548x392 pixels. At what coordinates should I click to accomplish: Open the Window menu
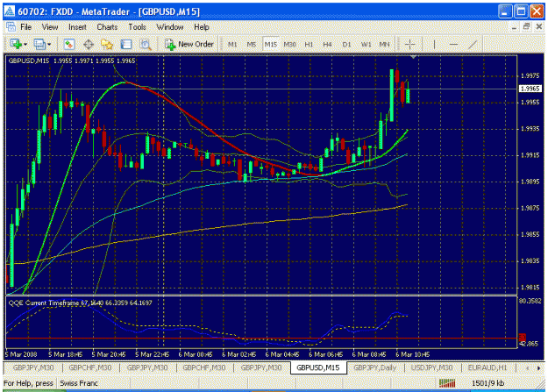click(170, 27)
